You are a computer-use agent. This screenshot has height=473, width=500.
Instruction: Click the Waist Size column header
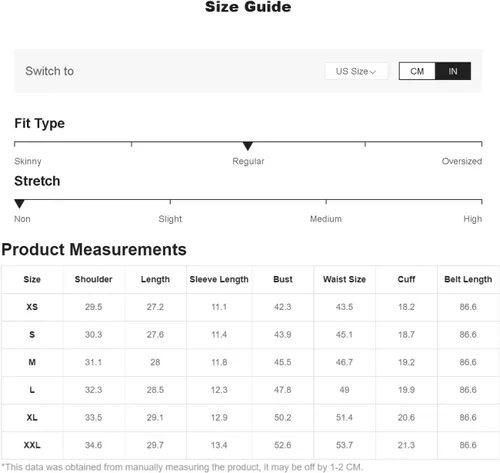[x=344, y=279]
